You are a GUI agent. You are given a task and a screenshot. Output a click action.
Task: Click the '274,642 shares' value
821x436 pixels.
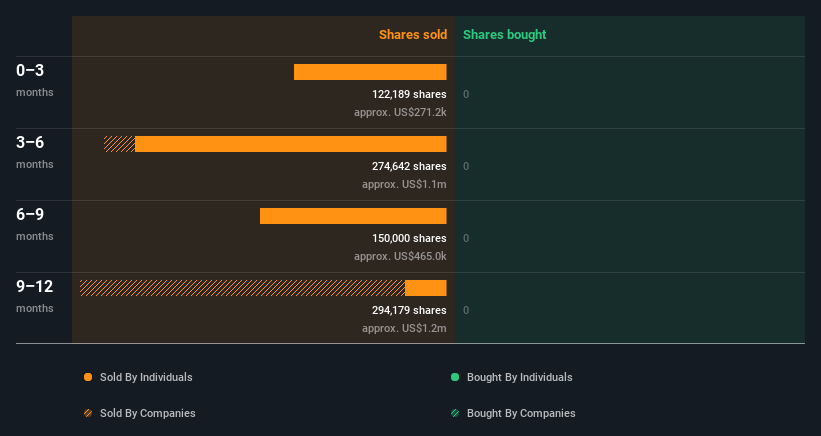pyautogui.click(x=409, y=166)
